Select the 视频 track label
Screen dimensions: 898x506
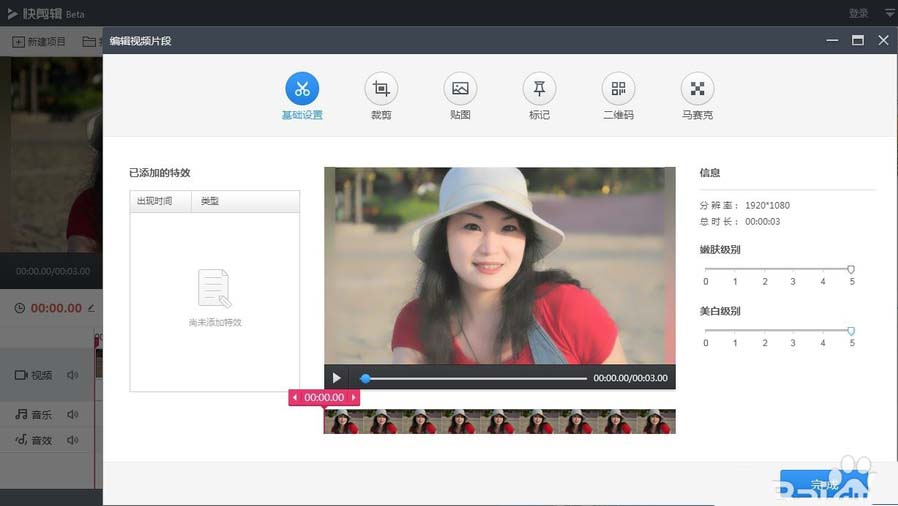click(33, 375)
